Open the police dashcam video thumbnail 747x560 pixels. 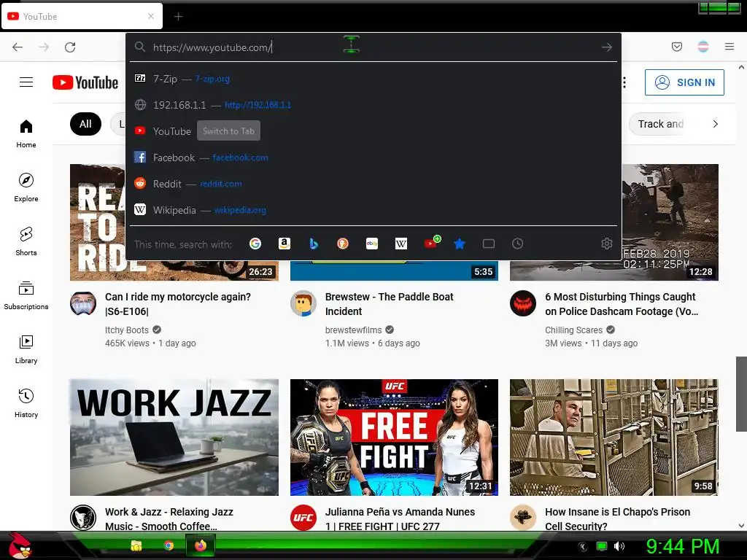(670, 222)
